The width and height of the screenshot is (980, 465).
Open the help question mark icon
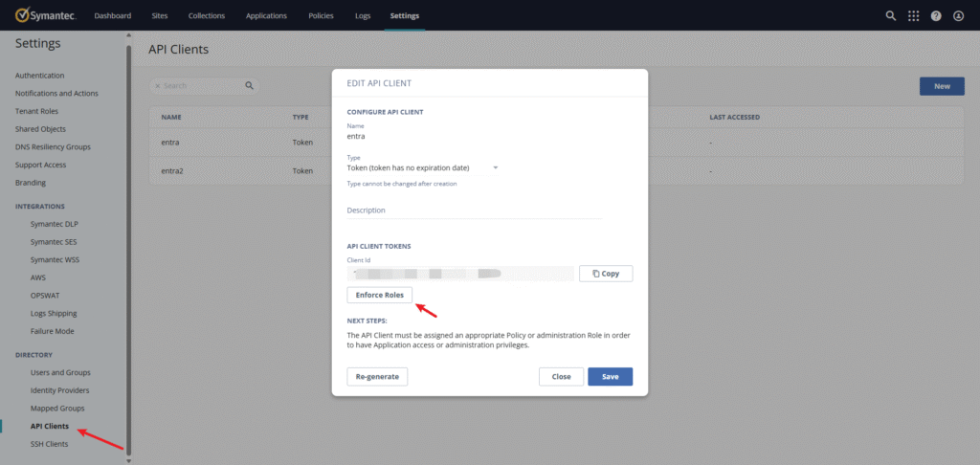click(x=936, y=16)
